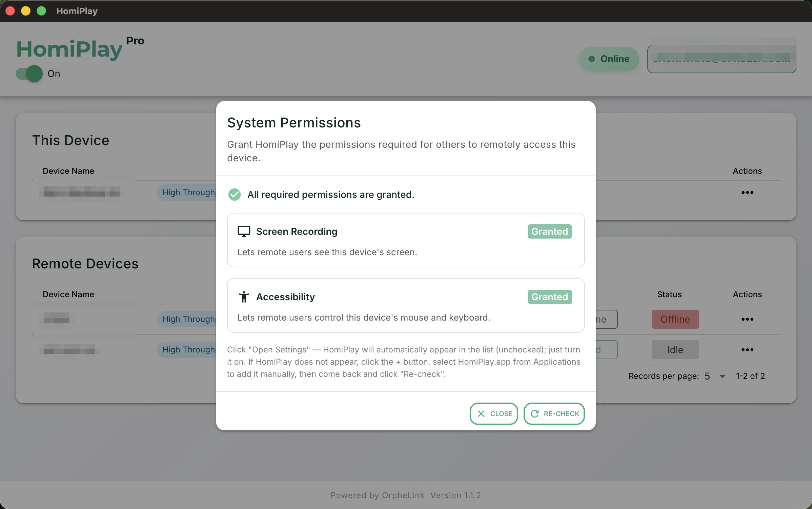Open the account email field
This screenshot has width=812, height=509.
coord(722,59)
